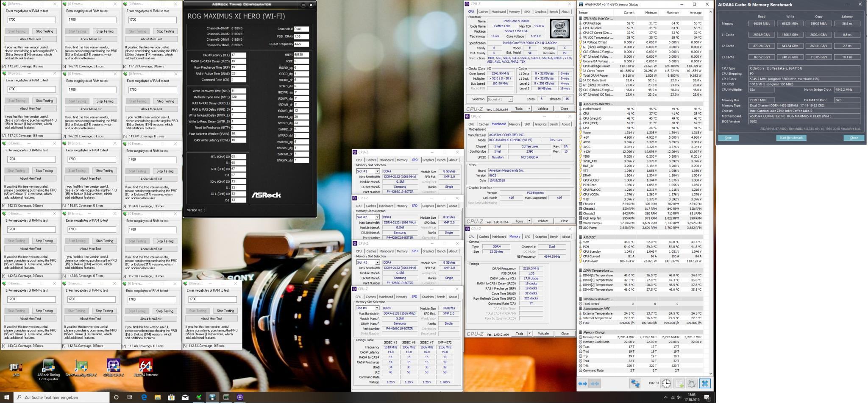Launch Microsoft Edge from the taskbar
Screen dimensions: 868x404
coord(144,397)
